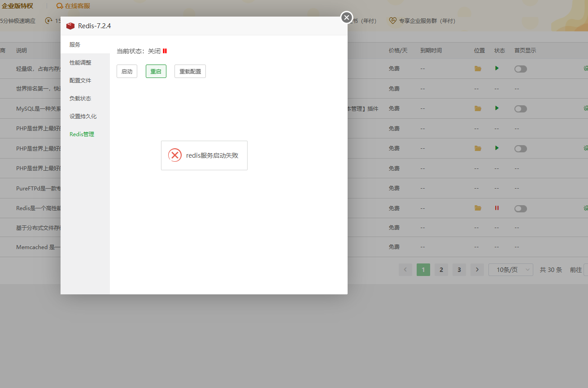This screenshot has width=588, height=388.
Task: Click the 企业版特权 heading
Action: coord(17,6)
